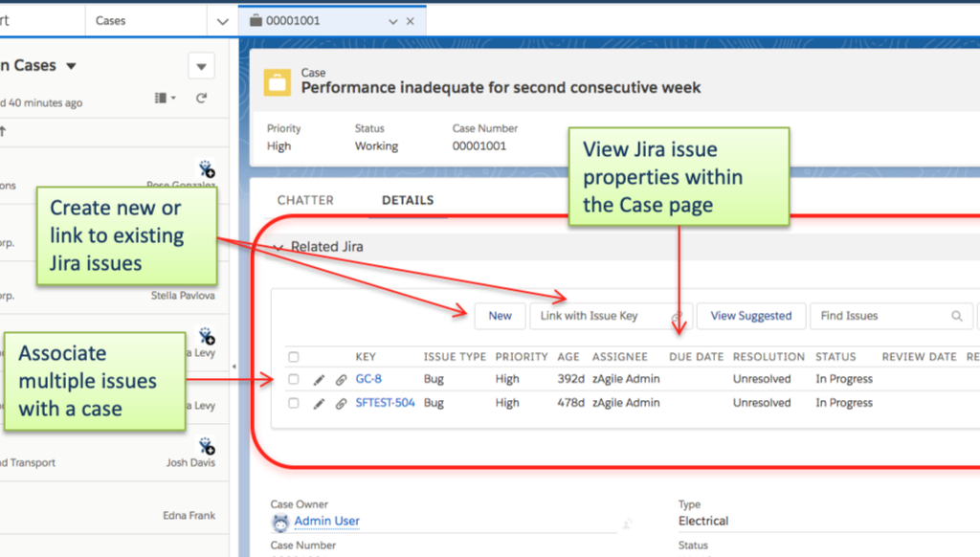This screenshot has height=557, width=980.
Task: Collapse the Related Jira section
Action: pos(278,246)
